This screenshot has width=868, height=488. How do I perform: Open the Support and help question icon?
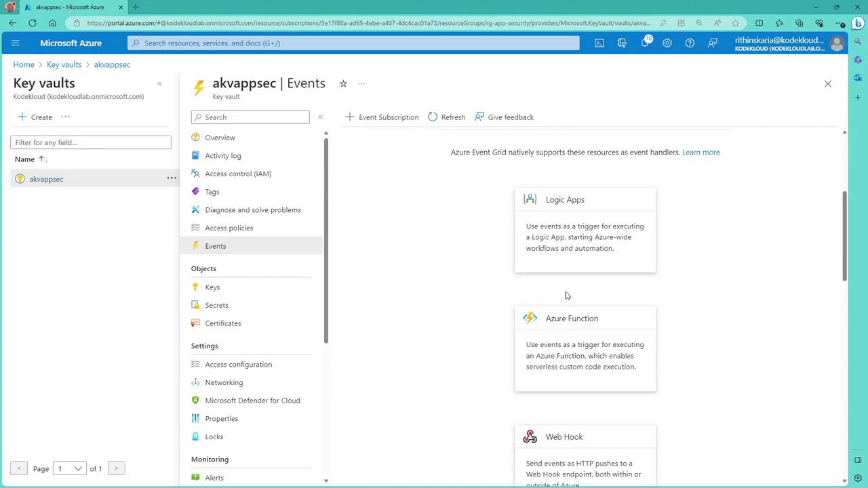(690, 43)
